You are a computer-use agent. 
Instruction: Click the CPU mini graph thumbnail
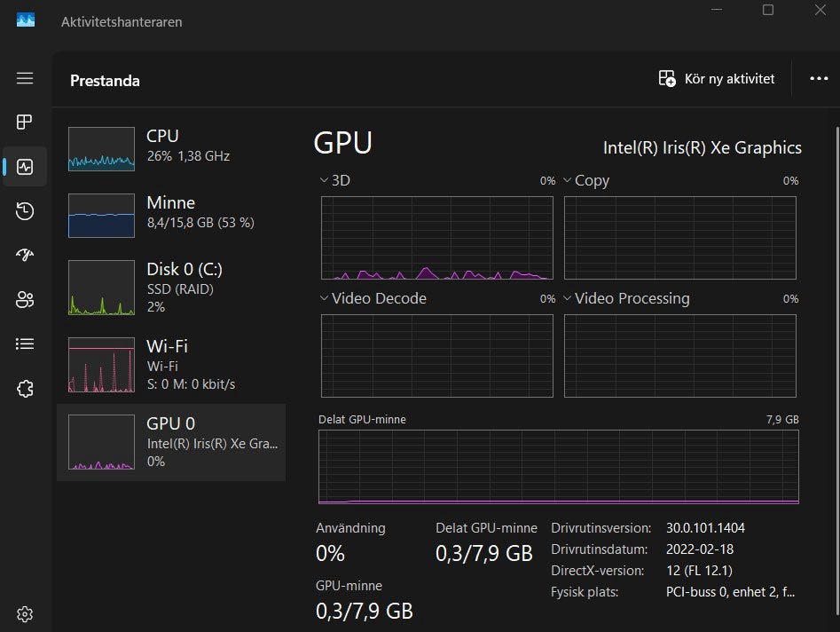(x=101, y=149)
